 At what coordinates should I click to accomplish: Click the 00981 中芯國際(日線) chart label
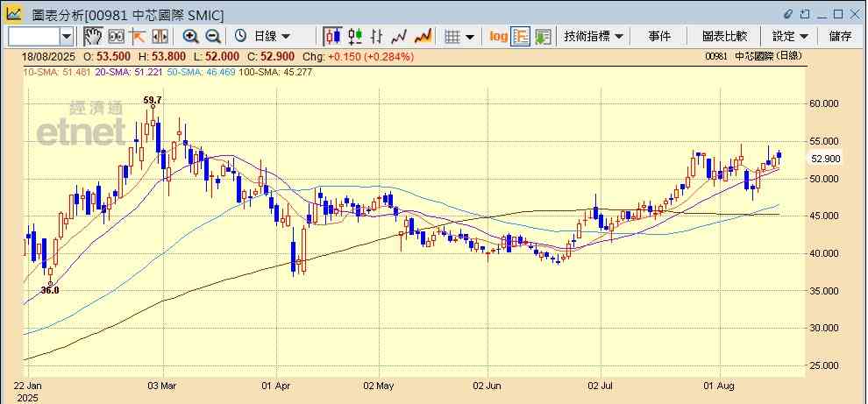753,56
